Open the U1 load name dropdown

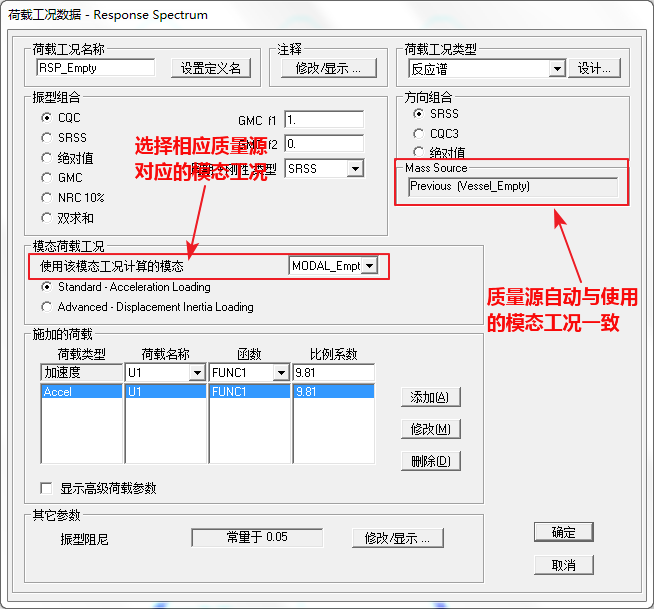coord(195,373)
